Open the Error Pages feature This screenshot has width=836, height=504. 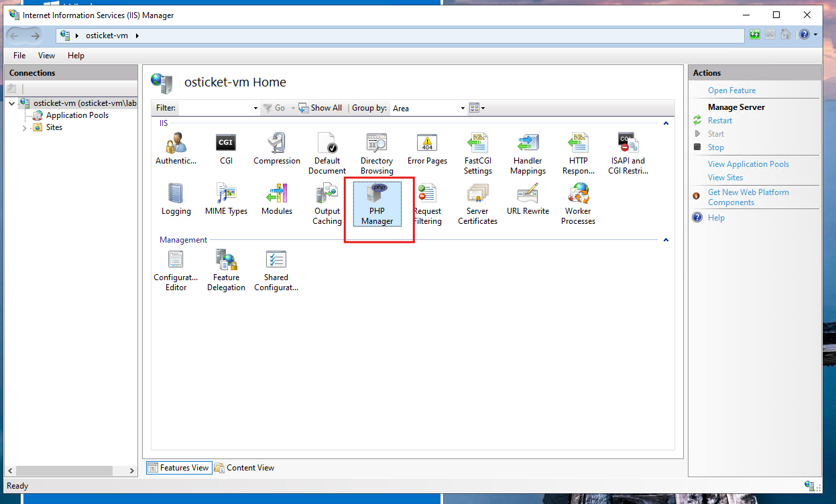pos(427,148)
